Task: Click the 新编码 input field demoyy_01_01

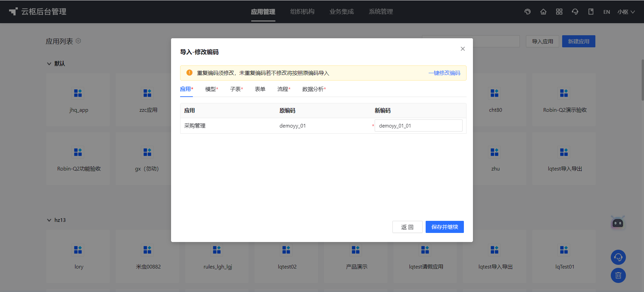Action: click(419, 126)
